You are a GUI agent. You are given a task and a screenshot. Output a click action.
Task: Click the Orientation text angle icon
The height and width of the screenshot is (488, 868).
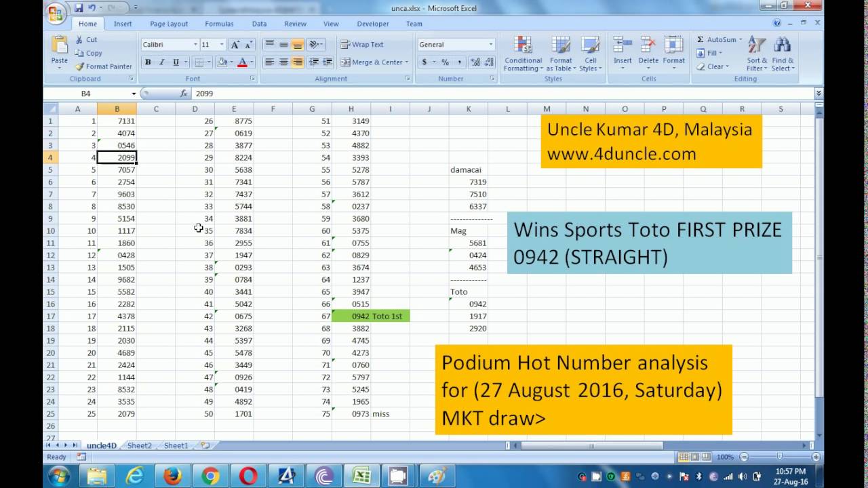(x=314, y=45)
